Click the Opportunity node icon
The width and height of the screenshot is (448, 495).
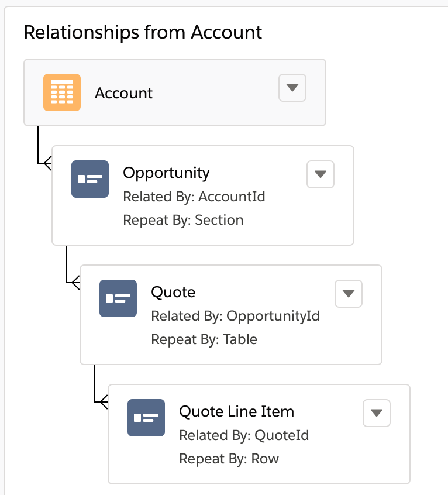90,179
